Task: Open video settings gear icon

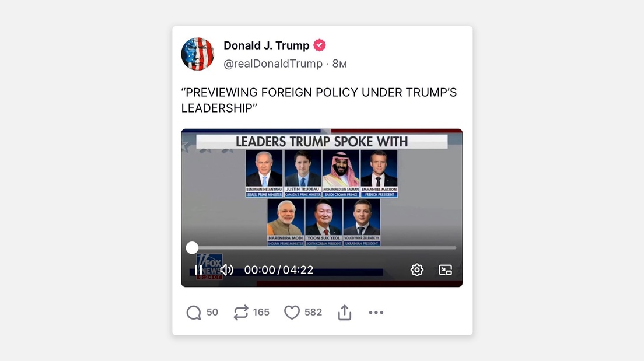Action: 417,270
